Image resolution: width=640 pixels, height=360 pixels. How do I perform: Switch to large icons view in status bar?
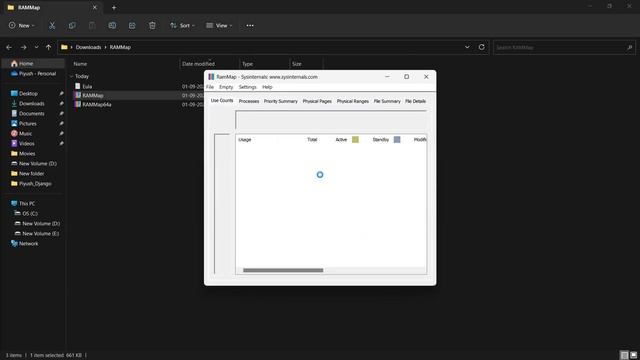(633, 355)
